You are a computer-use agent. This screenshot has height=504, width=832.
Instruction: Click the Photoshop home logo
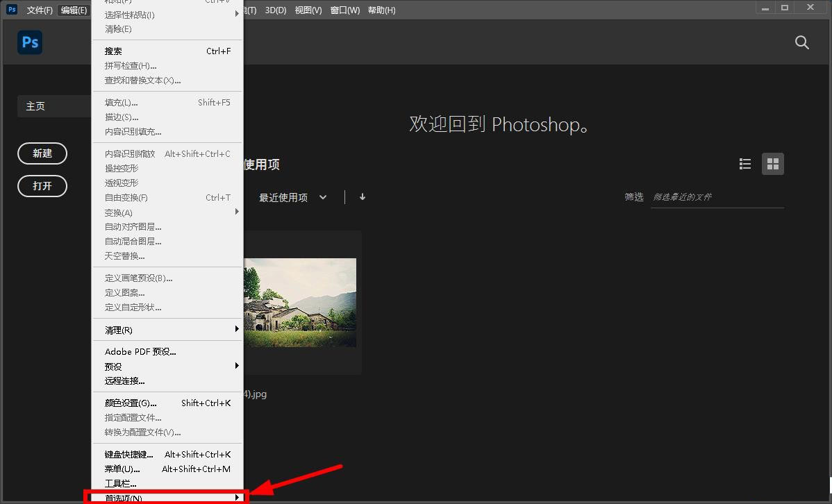(x=30, y=42)
